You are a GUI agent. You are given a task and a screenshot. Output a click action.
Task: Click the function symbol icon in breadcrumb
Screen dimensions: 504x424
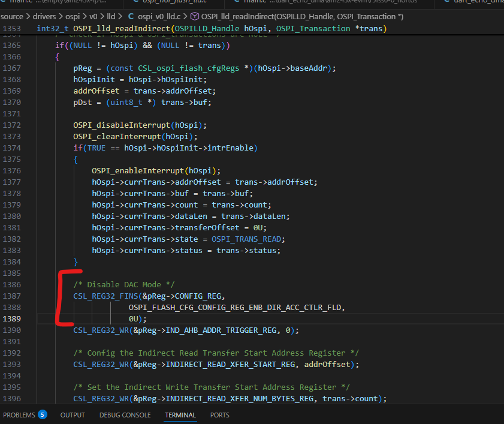[194, 16]
